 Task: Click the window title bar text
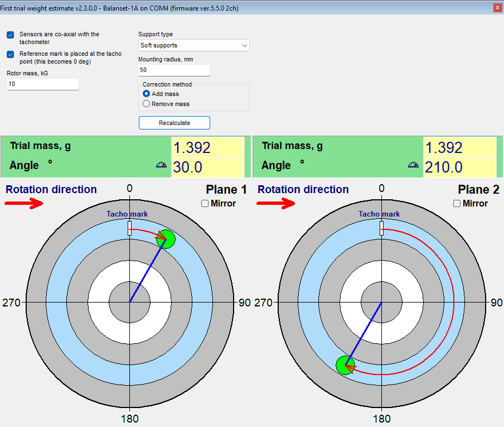(119, 8)
